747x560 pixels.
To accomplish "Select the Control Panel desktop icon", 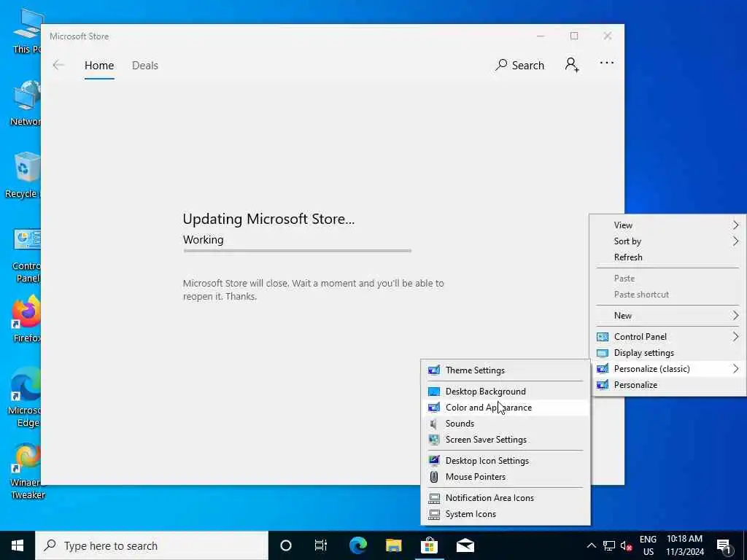I will [x=26, y=256].
